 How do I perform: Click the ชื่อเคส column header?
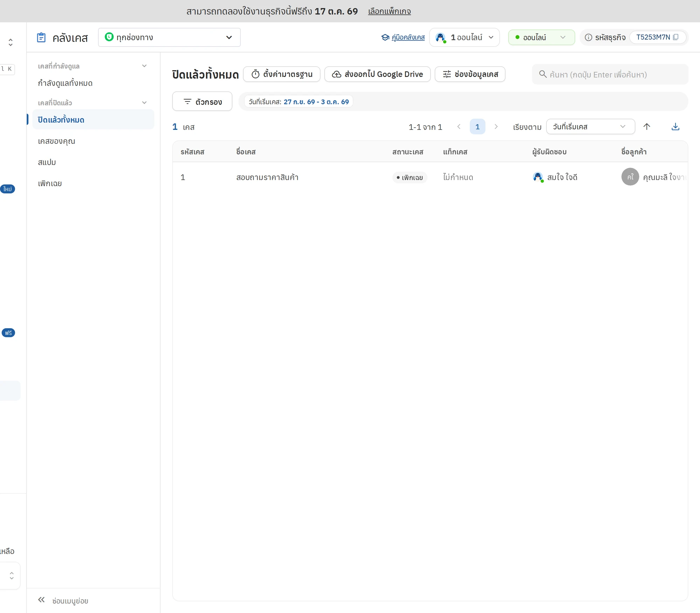(246, 152)
